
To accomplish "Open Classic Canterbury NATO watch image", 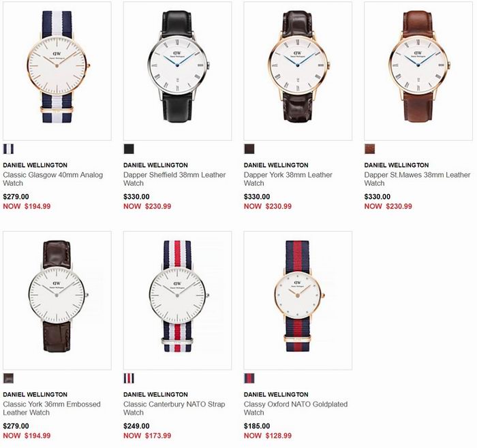I will [177, 300].
